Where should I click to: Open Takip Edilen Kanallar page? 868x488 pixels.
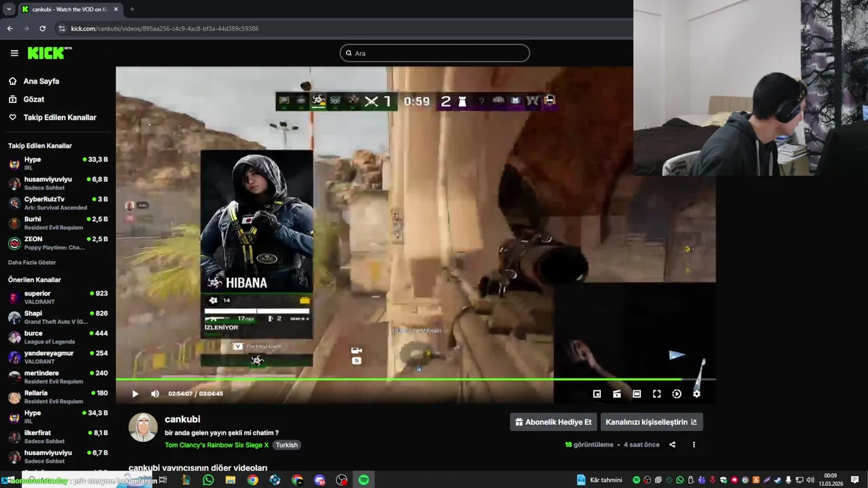[60, 117]
